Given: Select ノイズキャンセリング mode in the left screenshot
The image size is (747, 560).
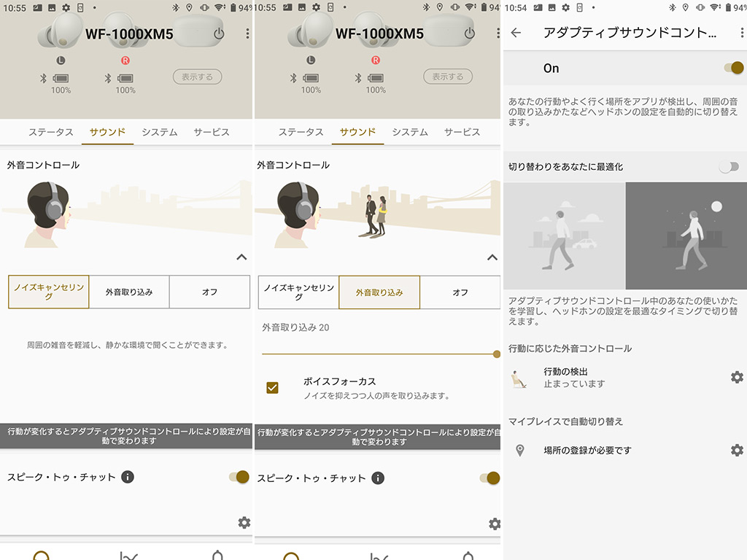Looking at the screenshot, I should [49, 292].
